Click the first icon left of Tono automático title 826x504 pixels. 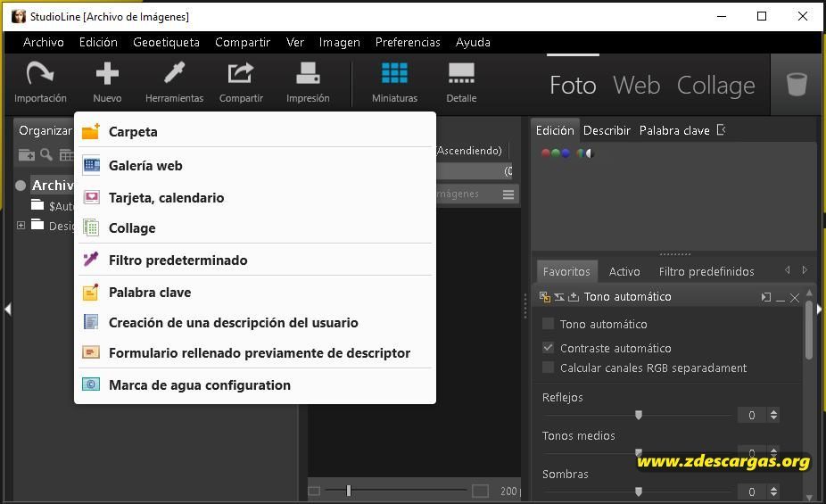point(545,297)
